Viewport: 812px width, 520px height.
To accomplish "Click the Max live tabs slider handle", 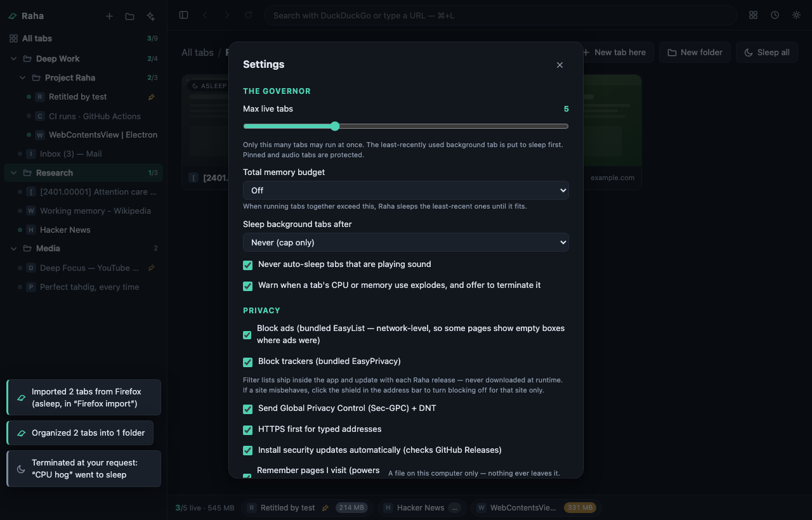I will coord(335,126).
